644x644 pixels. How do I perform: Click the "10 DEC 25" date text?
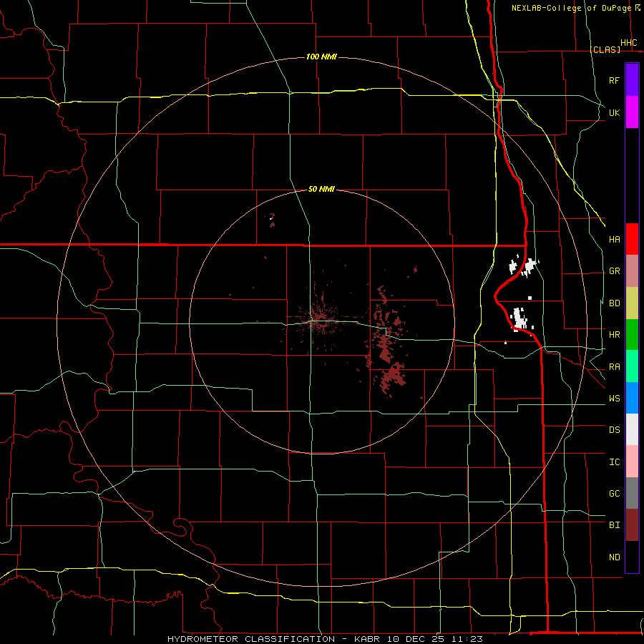point(416,639)
